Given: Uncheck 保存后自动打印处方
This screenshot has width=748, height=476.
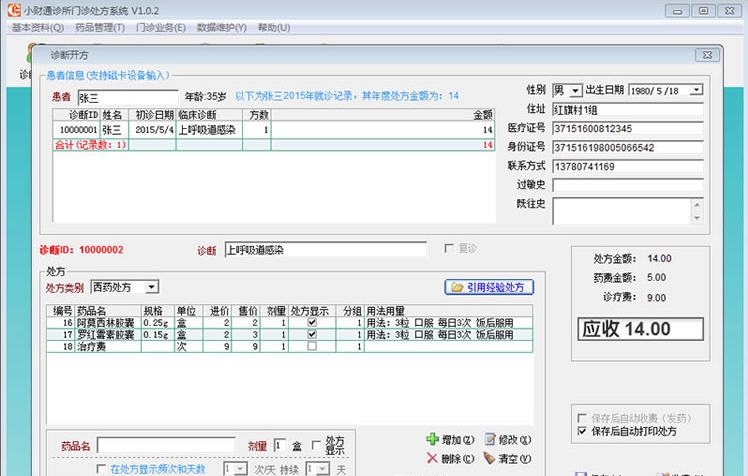Looking at the screenshot, I should [x=582, y=431].
